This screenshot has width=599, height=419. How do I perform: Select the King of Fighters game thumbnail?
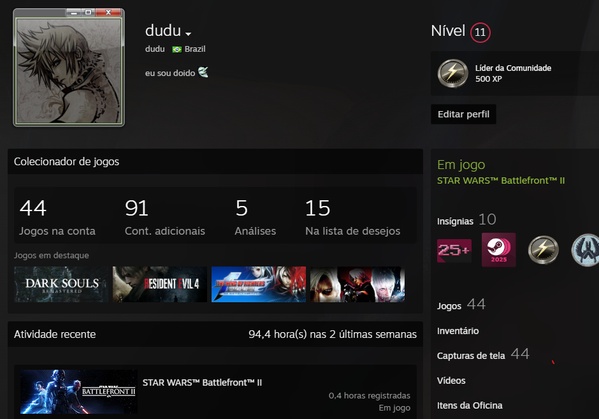pos(259,285)
